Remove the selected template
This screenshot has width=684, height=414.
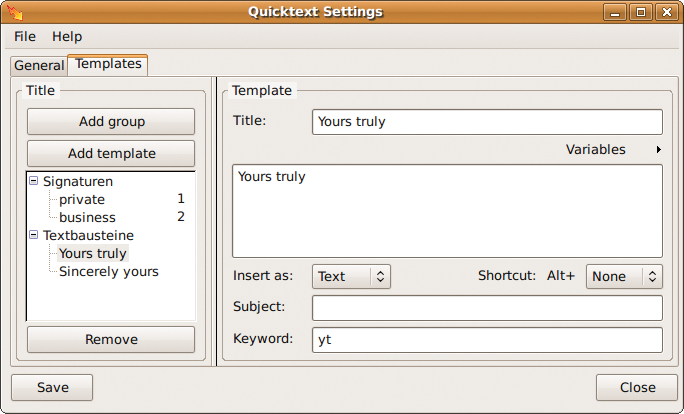(x=111, y=339)
